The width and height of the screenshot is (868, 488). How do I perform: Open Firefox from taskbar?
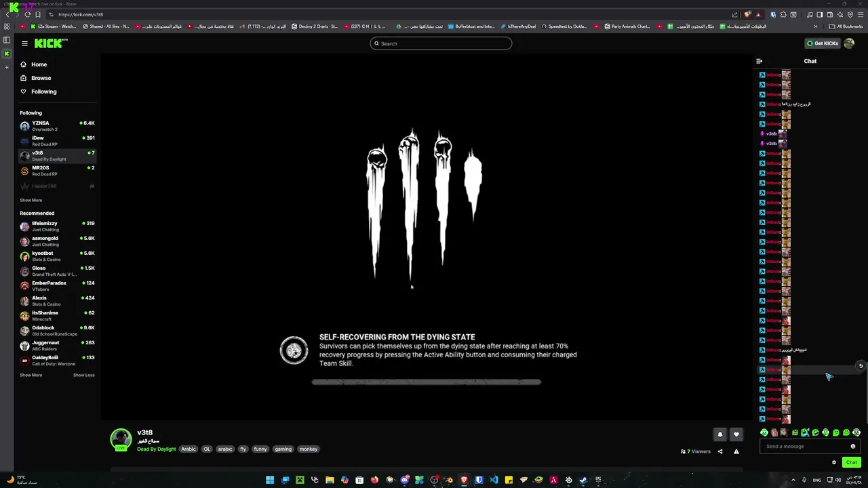click(374, 480)
